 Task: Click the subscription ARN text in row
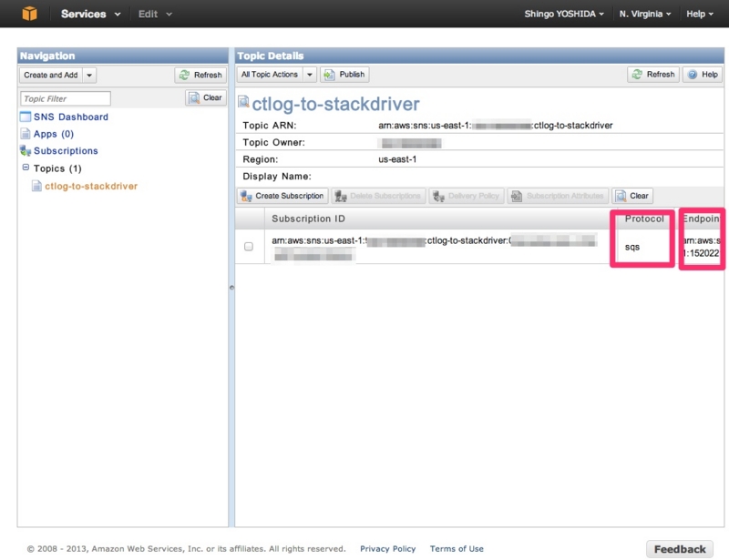click(x=435, y=247)
